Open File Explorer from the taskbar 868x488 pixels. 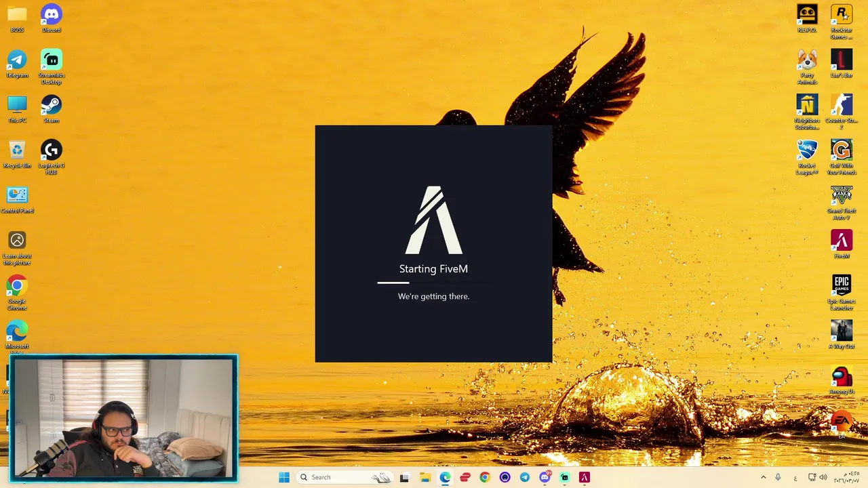point(425,477)
